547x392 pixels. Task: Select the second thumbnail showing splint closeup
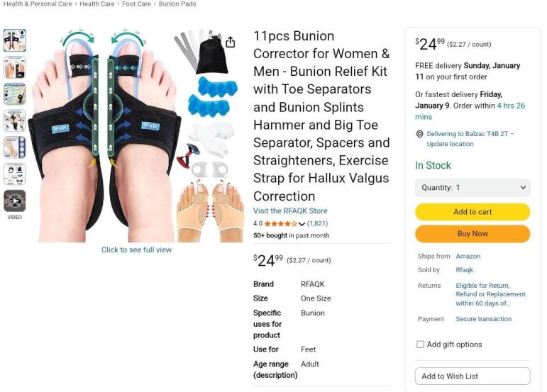15,67
